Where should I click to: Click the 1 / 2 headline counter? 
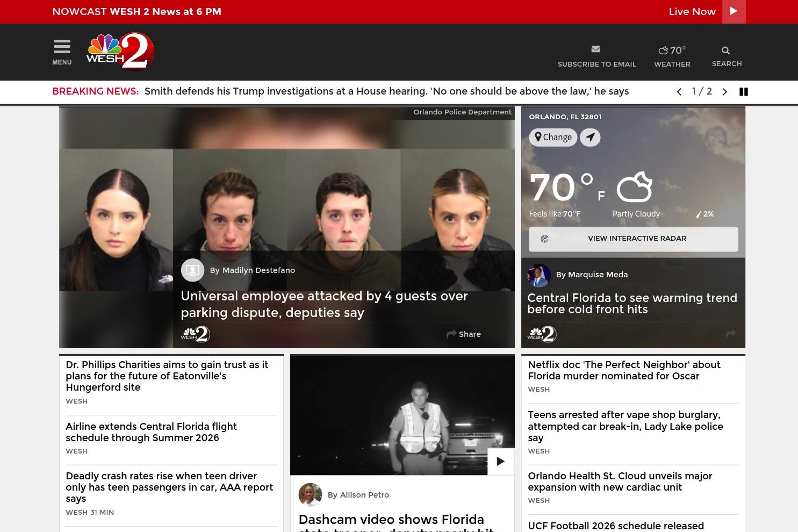(x=702, y=91)
